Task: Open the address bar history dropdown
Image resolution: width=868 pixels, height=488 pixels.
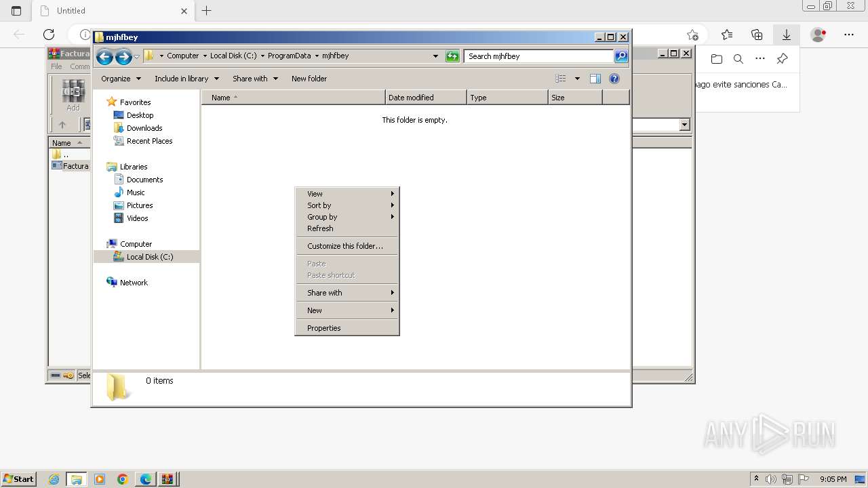Action: point(435,56)
